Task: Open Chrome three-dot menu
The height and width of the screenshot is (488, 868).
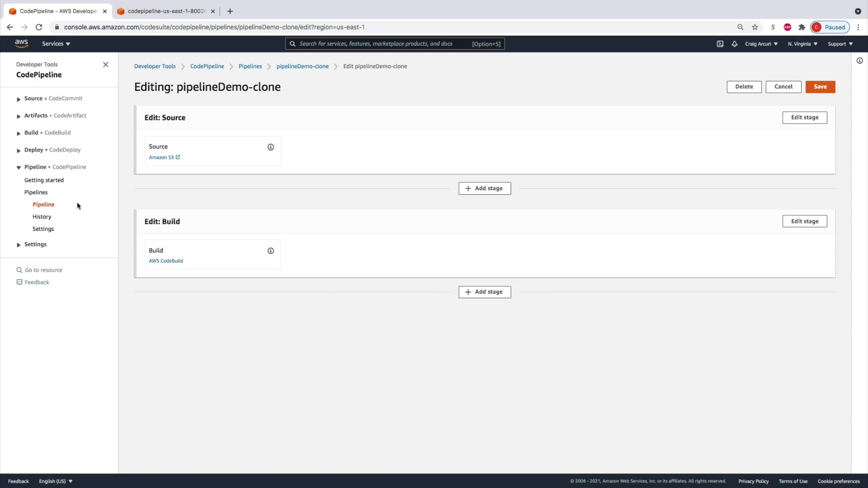Action: click(858, 27)
